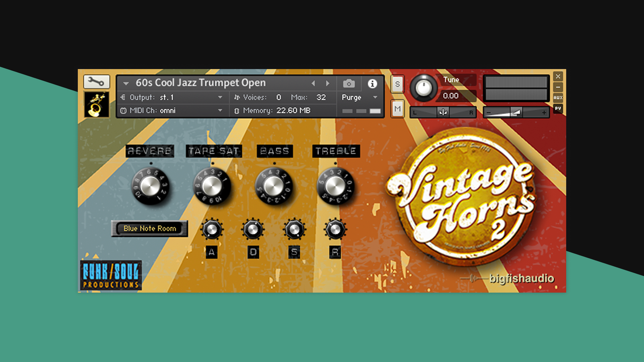Click the Tape Sat knob
This screenshot has height=362, width=644.
pos(212,187)
